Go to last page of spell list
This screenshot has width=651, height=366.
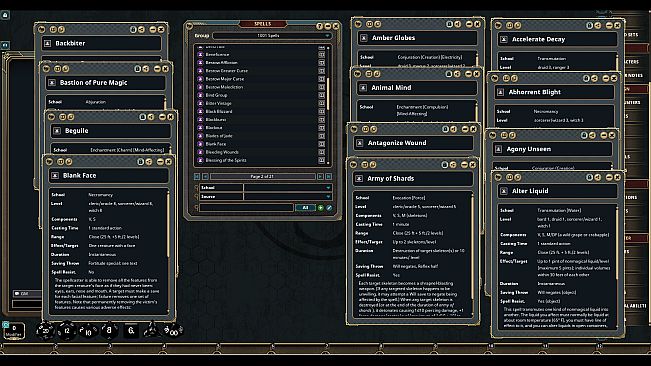[328, 176]
